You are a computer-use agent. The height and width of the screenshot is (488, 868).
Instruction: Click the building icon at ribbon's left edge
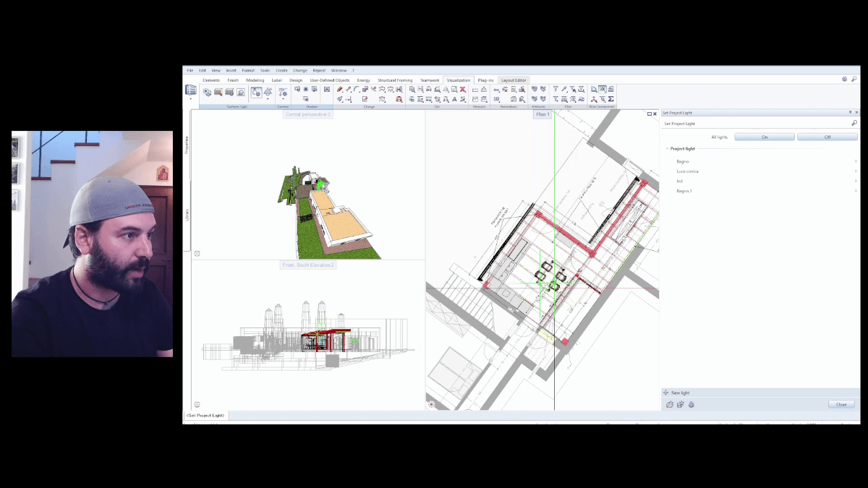191,90
